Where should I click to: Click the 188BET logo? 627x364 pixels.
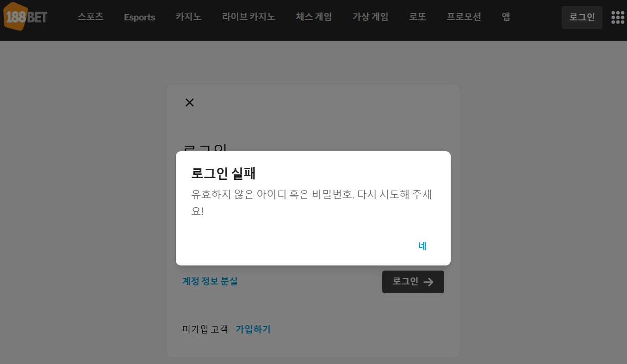coord(25,17)
